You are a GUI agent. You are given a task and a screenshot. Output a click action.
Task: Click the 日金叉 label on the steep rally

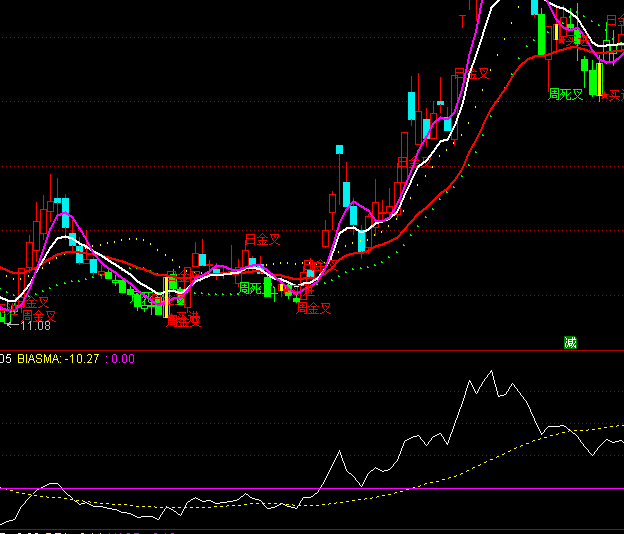pyautogui.click(x=472, y=73)
